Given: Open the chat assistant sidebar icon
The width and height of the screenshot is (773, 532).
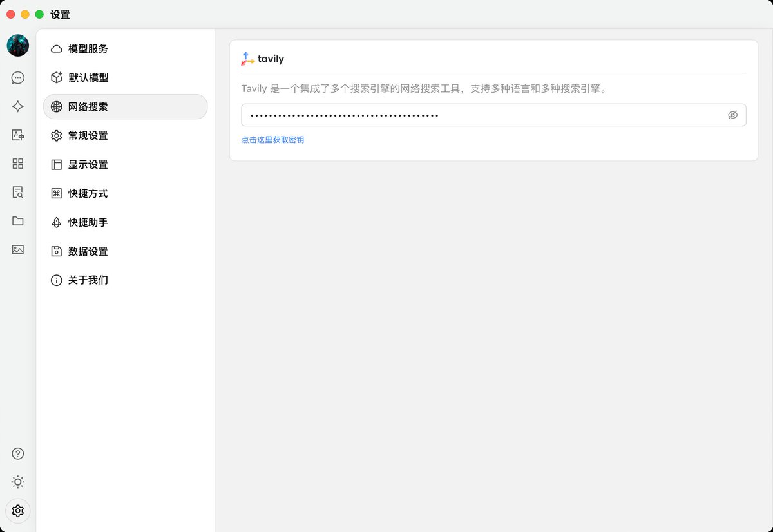Looking at the screenshot, I should point(18,78).
